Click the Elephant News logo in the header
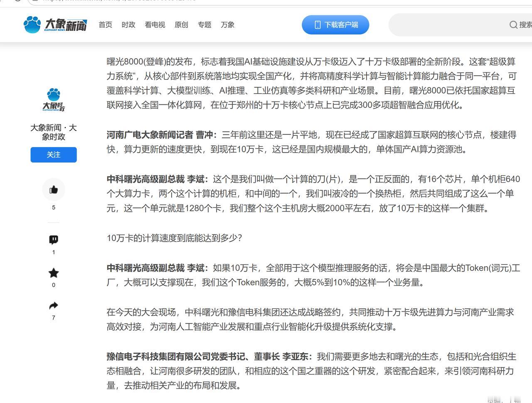Screen dimensions: 532x403 click(55, 25)
